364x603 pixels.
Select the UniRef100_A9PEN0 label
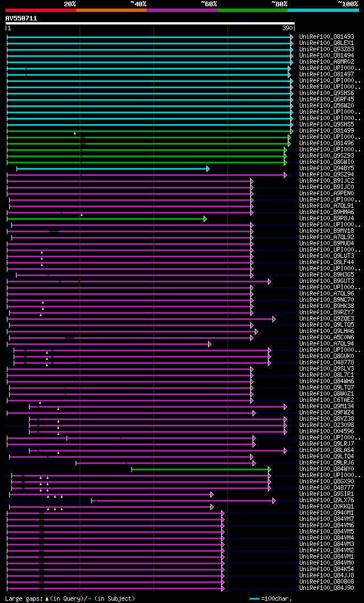coord(327,194)
